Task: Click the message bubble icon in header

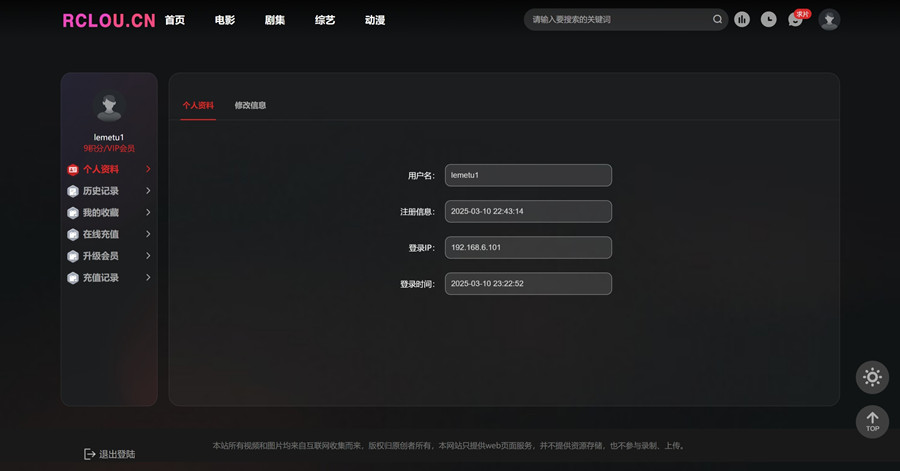Action: 795,20
